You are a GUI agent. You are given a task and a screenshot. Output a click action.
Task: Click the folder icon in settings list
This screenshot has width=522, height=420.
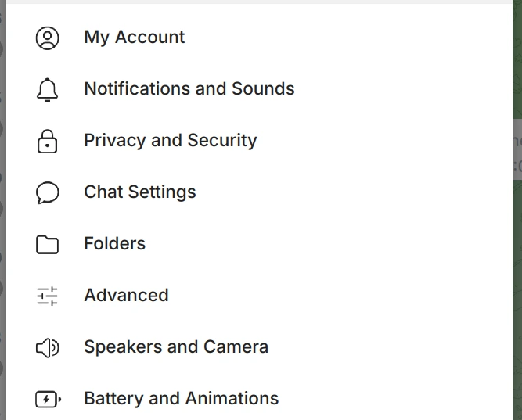[47, 245]
